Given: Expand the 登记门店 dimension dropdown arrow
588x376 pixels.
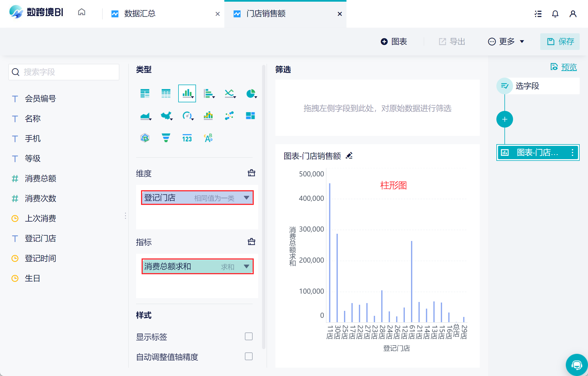Looking at the screenshot, I should click(246, 198).
